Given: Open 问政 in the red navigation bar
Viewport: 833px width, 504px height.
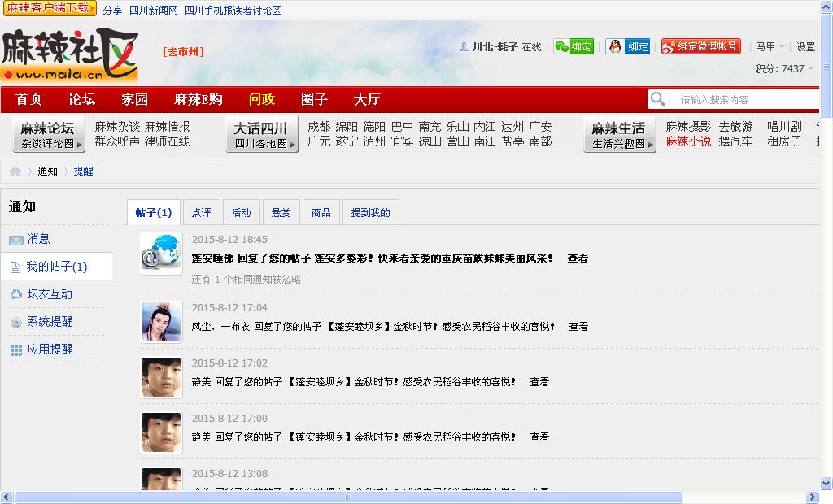Looking at the screenshot, I should pyautogui.click(x=262, y=99).
